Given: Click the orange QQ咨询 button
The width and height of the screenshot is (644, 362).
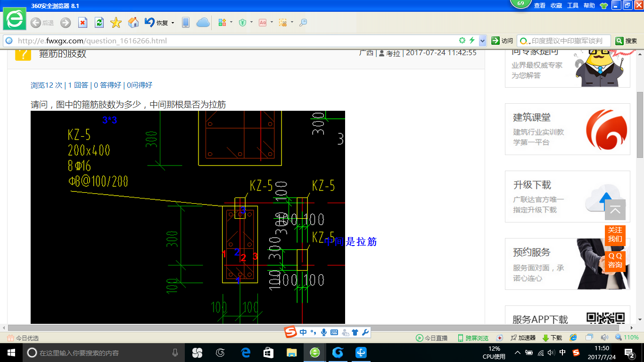Looking at the screenshot, I should coord(615,261).
